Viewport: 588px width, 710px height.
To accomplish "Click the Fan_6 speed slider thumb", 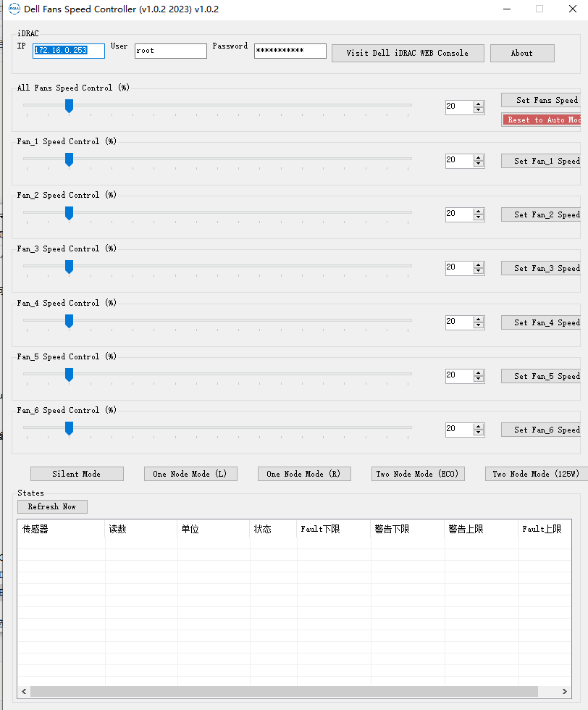I will (70, 428).
